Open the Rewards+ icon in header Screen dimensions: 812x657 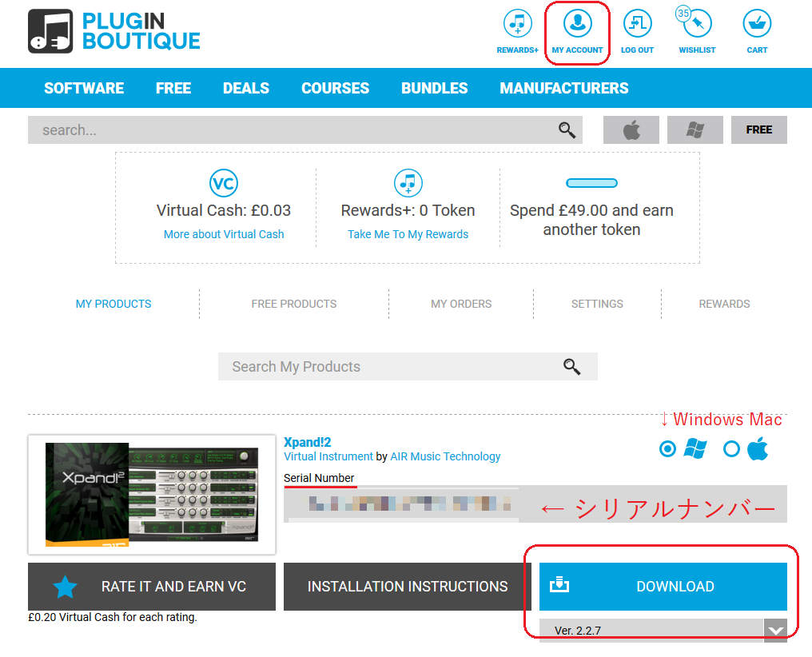517,24
